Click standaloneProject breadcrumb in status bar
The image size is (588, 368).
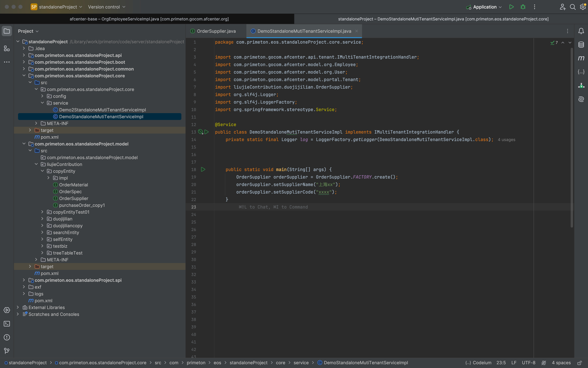(26, 363)
